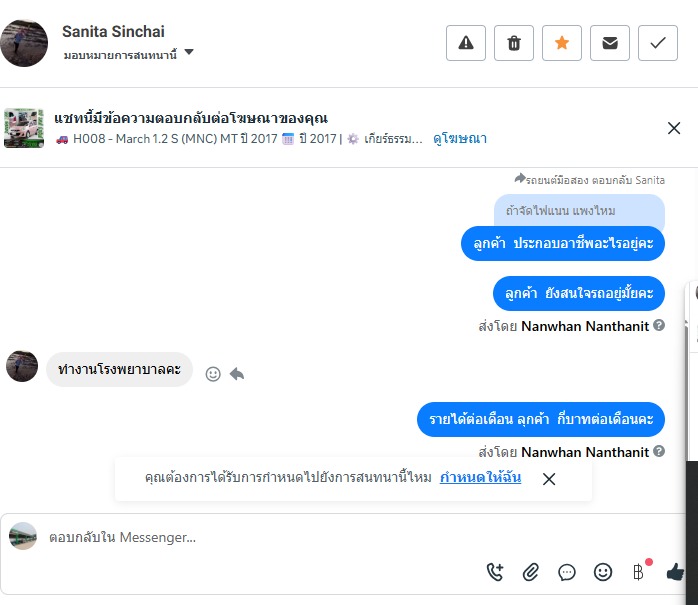Image resolution: width=698 pixels, height=605 pixels.
Task: Click the กำหนดให้ฉัน assign link
Action: [x=480, y=478]
